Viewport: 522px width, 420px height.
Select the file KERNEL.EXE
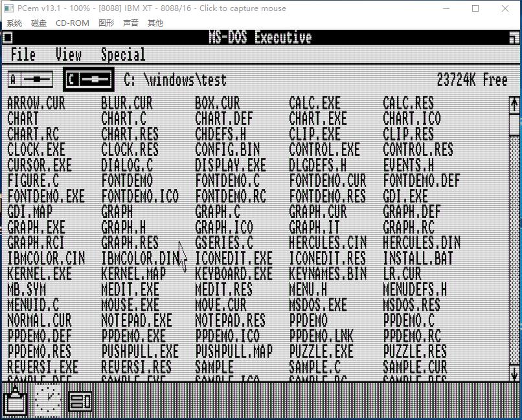(x=40, y=274)
